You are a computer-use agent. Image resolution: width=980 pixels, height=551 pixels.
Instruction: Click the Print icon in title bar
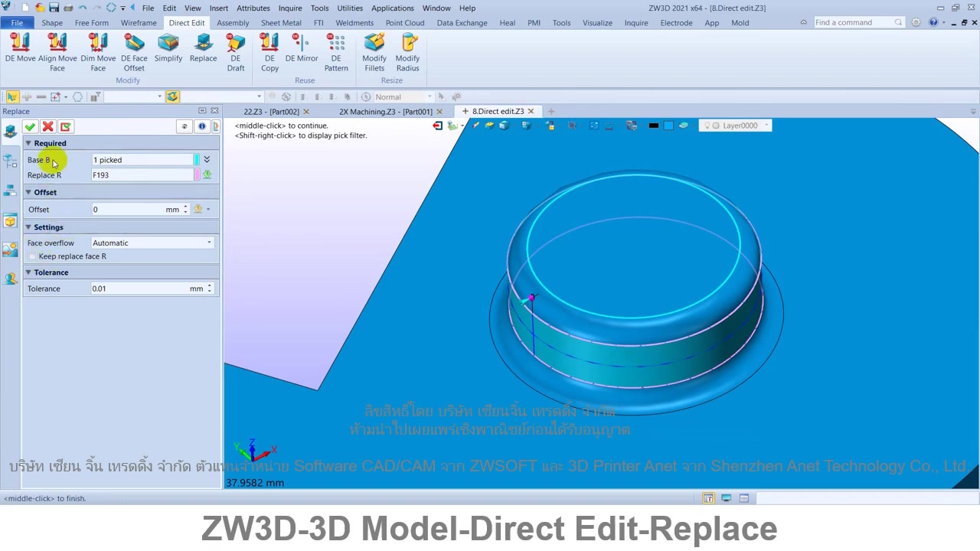click(x=68, y=8)
